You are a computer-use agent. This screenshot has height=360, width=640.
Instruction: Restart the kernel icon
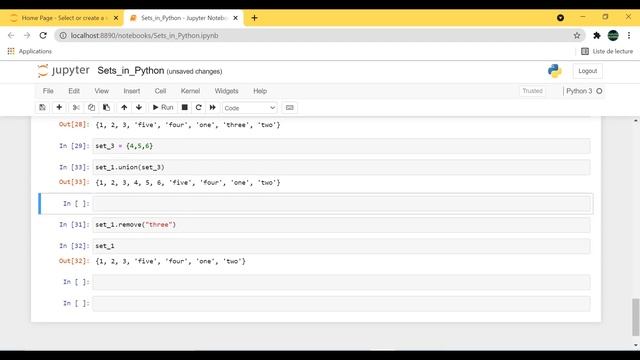[198, 107]
